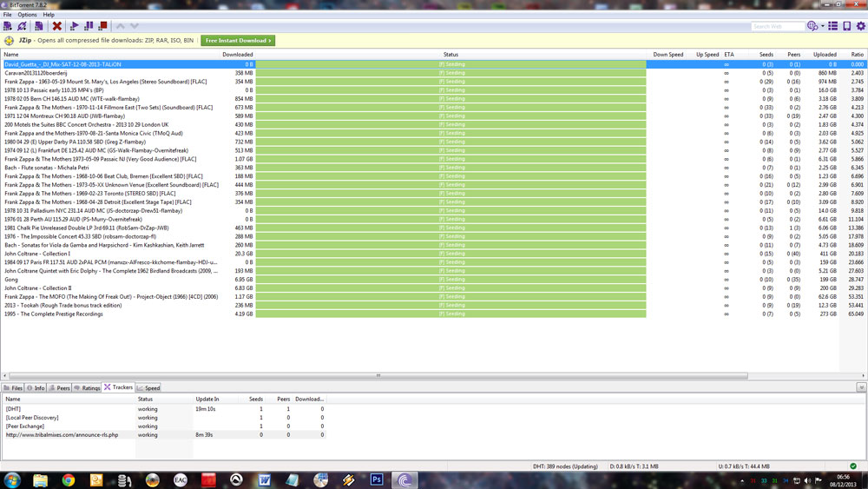Select [Local Peer Discovery] tracker row

pos(164,418)
